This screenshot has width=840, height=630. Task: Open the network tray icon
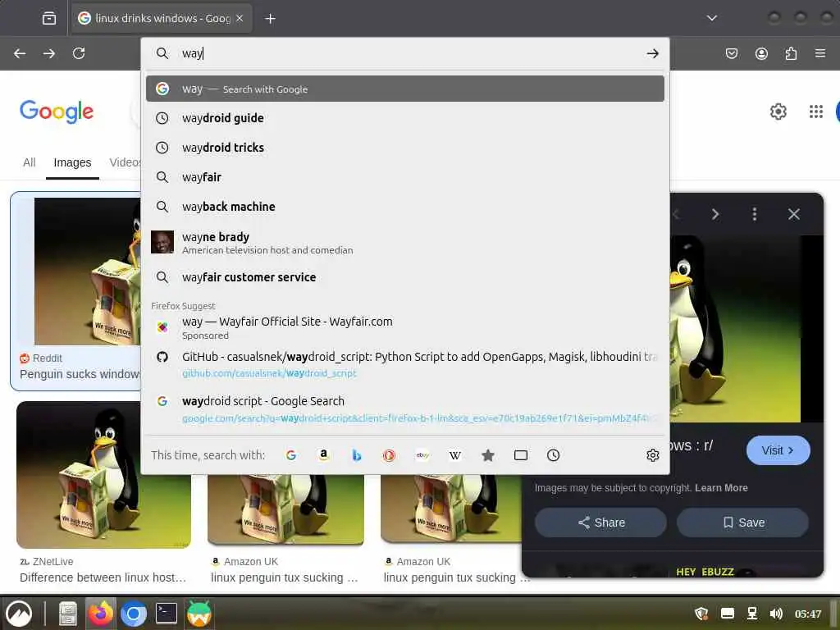[x=752, y=614]
